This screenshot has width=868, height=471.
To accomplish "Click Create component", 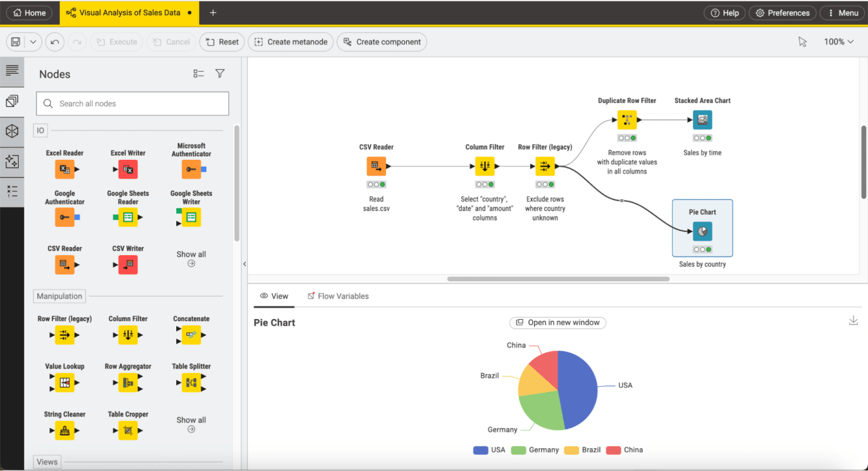I will tap(382, 42).
